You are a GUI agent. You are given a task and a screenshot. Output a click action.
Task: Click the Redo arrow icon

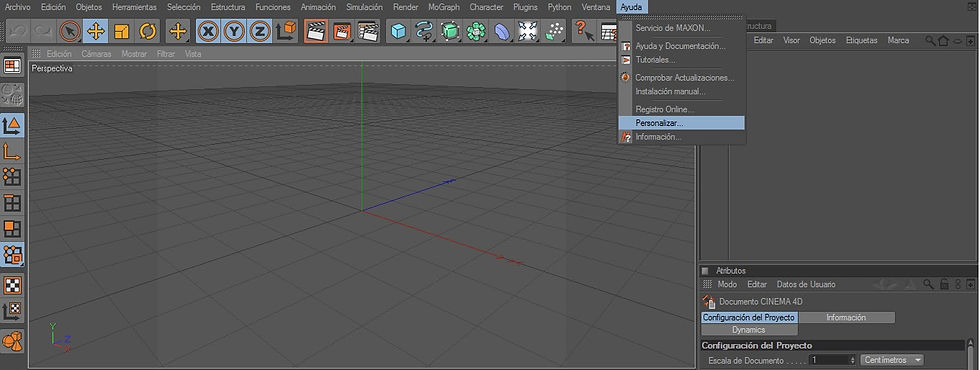click(x=42, y=31)
